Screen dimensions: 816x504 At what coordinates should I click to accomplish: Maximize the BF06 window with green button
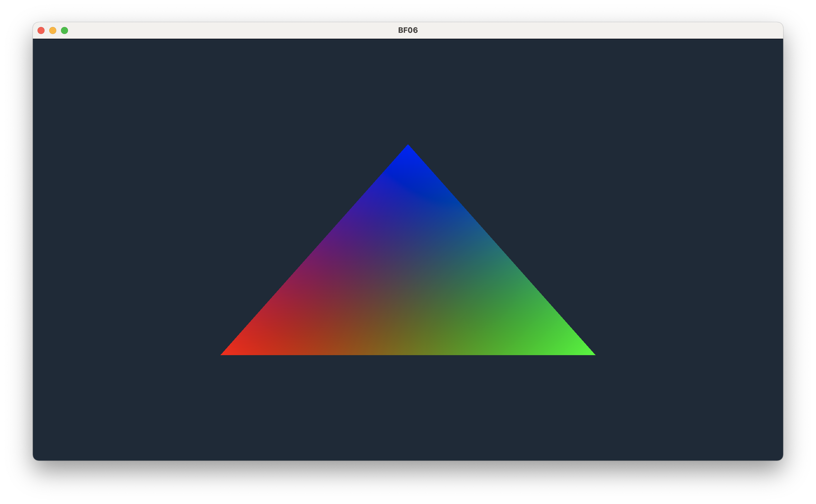pyautogui.click(x=65, y=31)
